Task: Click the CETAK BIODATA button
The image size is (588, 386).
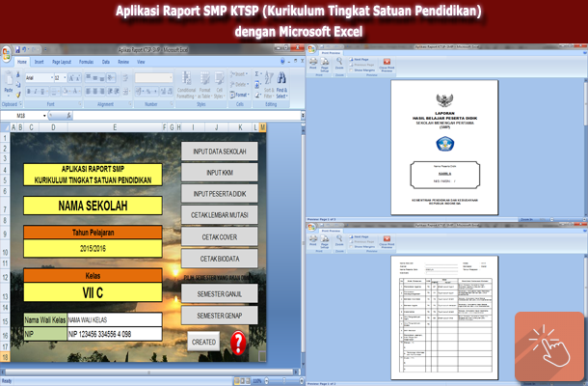Action: coord(220,259)
